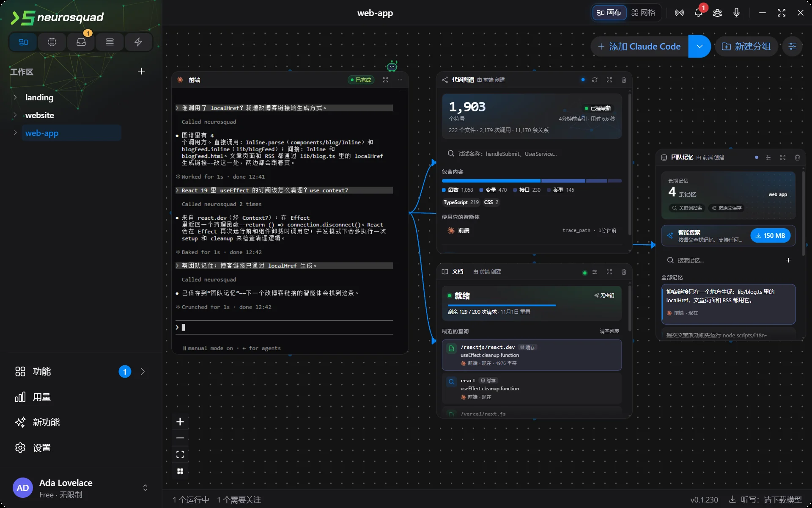Open the /reactjs/react.dev recent query
Image resolution: width=812 pixels, height=508 pixels.
[x=532, y=355]
